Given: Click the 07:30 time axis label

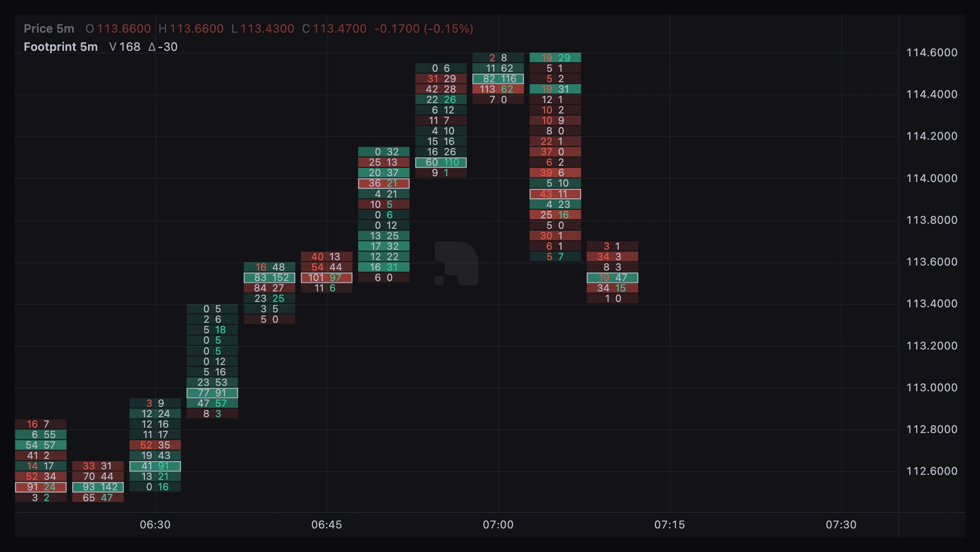Looking at the screenshot, I should pyautogui.click(x=841, y=525).
